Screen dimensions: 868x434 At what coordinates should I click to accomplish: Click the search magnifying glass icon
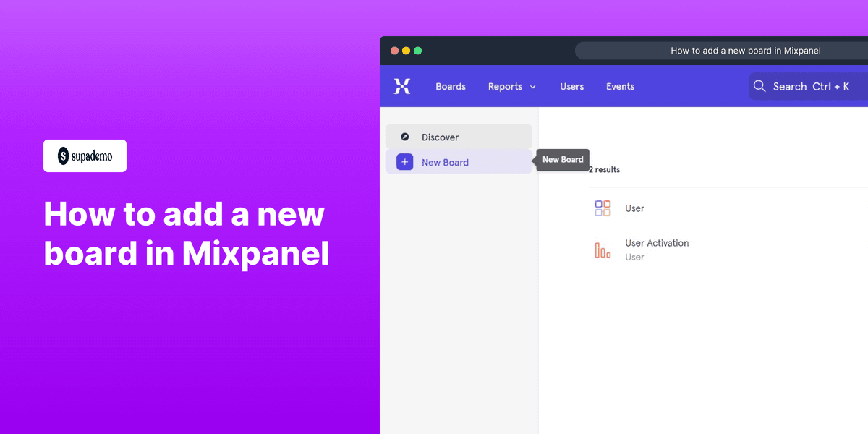pos(759,86)
